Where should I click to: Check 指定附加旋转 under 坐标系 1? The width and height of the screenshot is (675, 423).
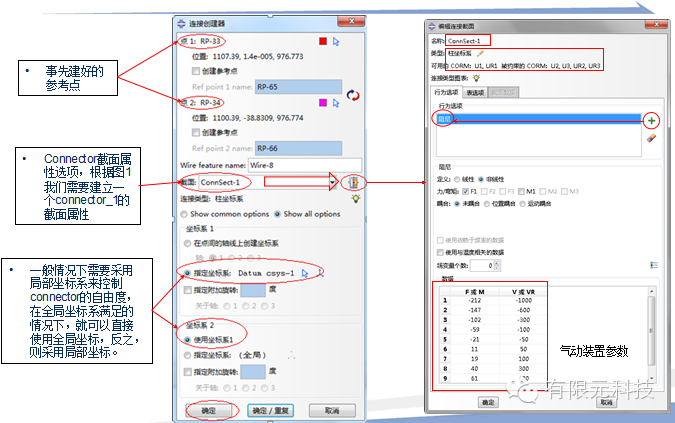(187, 290)
